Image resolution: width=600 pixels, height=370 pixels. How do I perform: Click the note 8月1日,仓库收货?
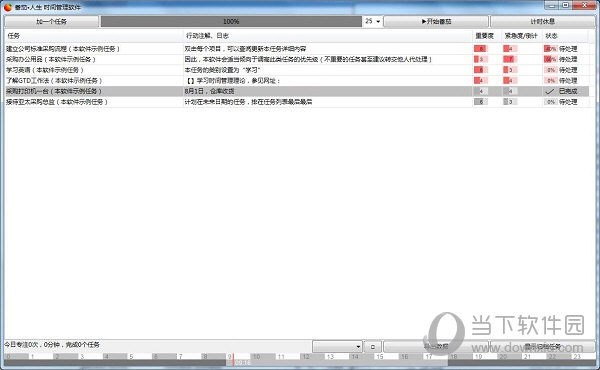(209, 91)
